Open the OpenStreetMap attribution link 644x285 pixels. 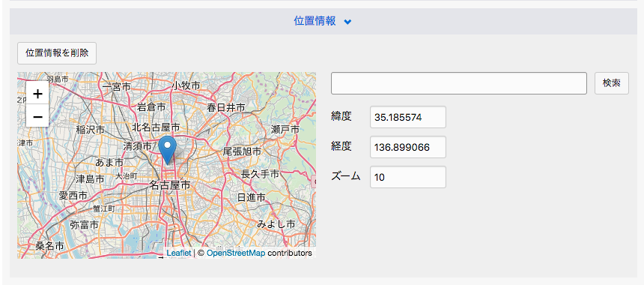pos(236,253)
